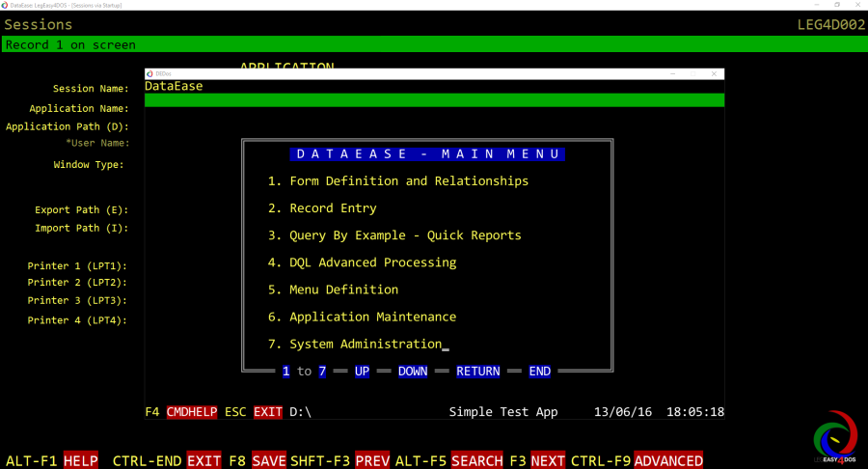This screenshot has width=868, height=469.
Task: Choose Query By Example - Quick Reports
Action: [x=393, y=235]
